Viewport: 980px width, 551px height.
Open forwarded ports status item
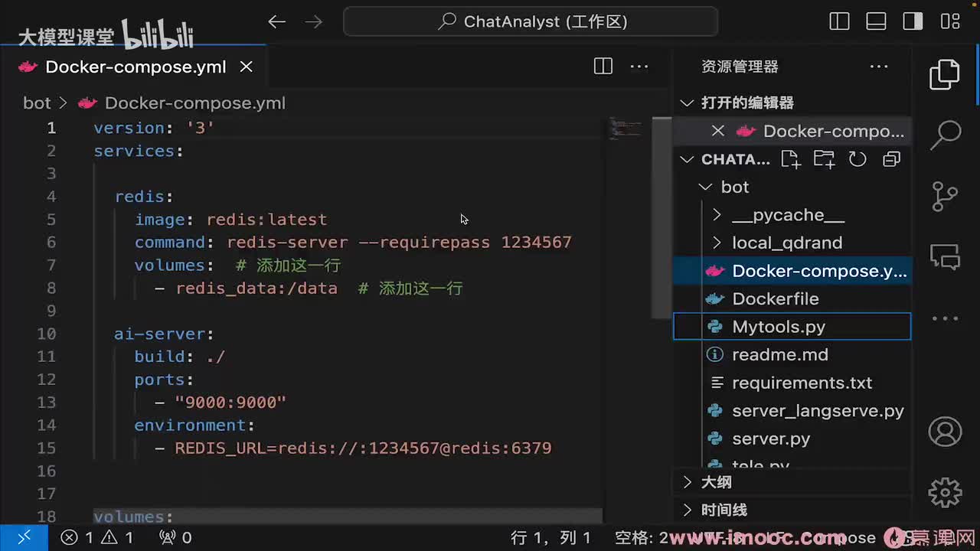pyautogui.click(x=175, y=538)
